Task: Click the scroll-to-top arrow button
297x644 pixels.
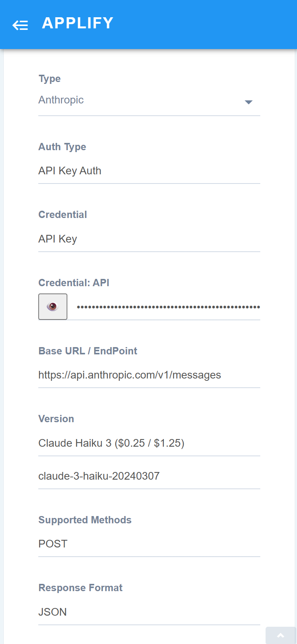Action: [x=281, y=636]
